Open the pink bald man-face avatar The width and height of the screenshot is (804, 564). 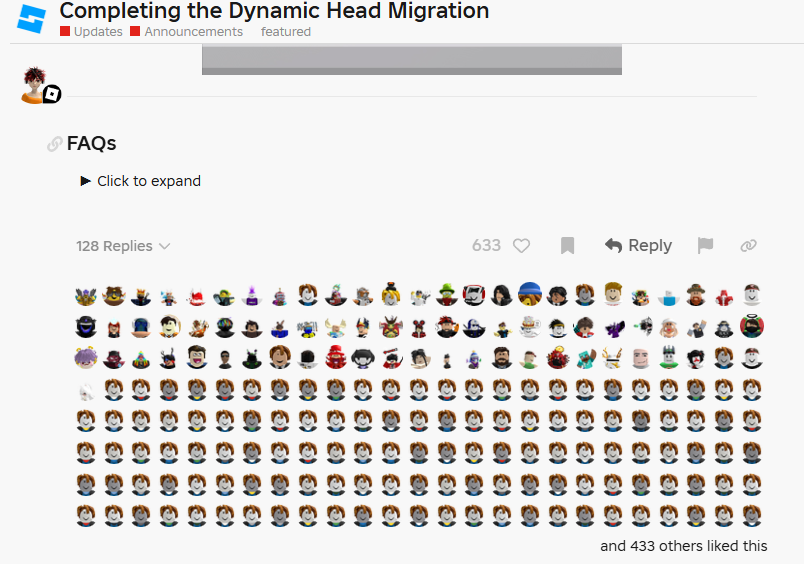click(641, 358)
